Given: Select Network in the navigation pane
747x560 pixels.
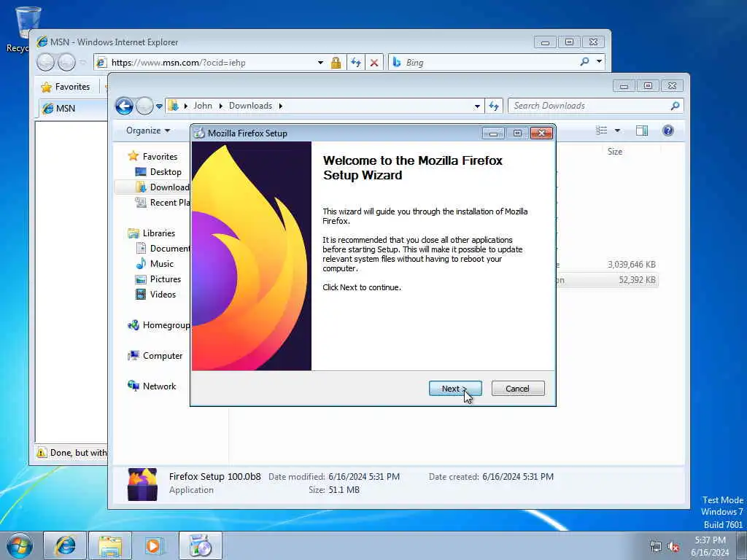Looking at the screenshot, I should [x=159, y=386].
